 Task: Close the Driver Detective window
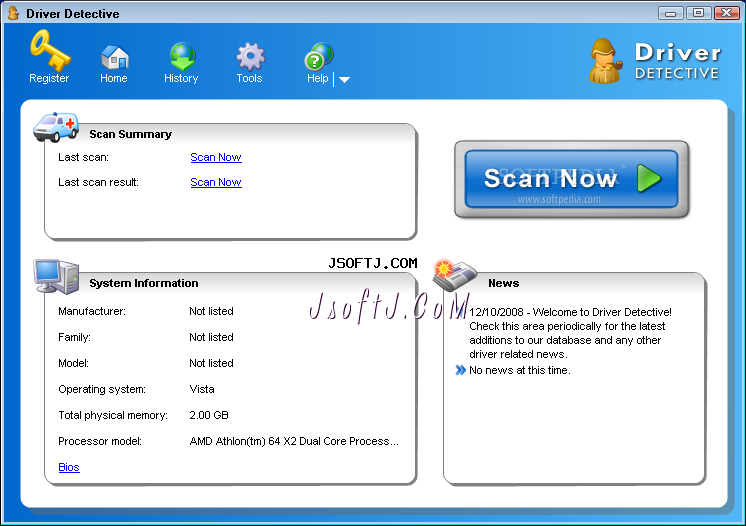726,13
